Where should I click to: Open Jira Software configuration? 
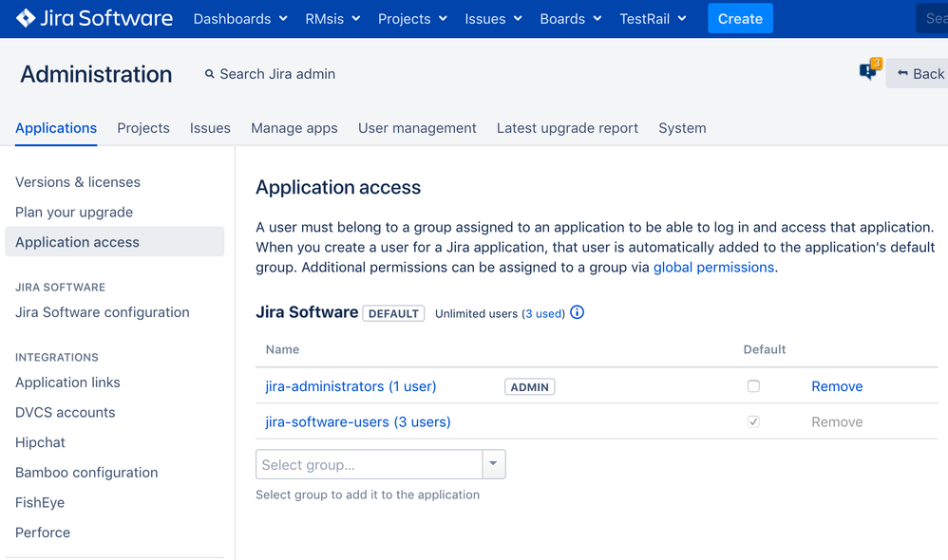point(103,312)
